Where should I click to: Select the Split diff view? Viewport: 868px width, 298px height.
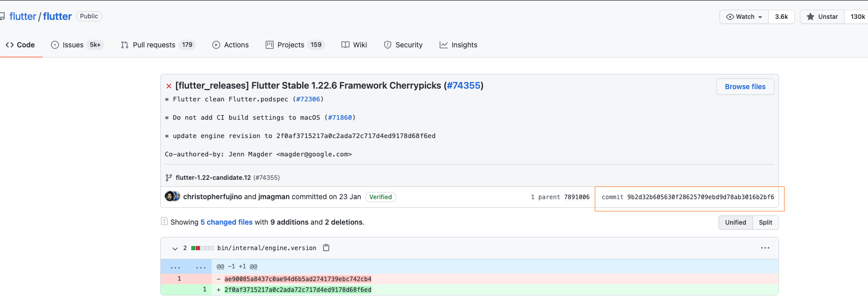tap(766, 223)
